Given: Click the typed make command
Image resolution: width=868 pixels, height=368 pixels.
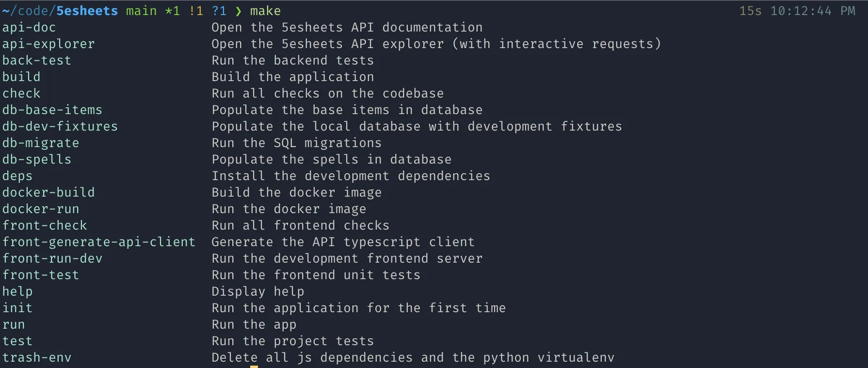Looking at the screenshot, I should pyautogui.click(x=265, y=11).
